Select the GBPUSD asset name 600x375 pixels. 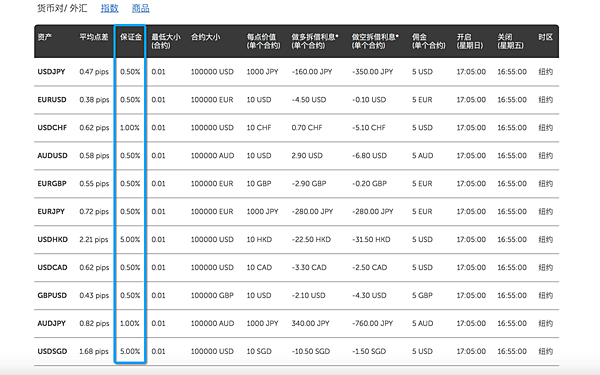point(52,295)
